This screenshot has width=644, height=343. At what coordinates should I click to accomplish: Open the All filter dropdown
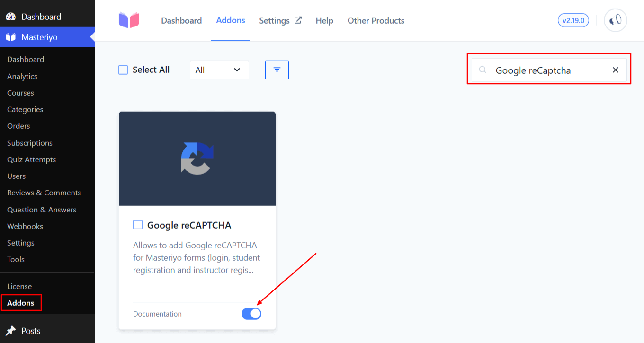click(219, 70)
